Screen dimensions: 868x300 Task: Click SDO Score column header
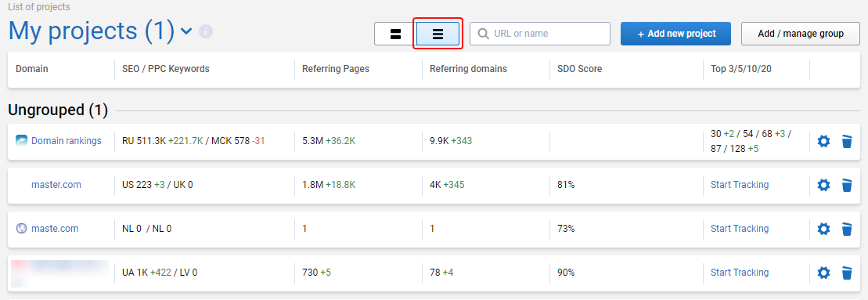(x=580, y=69)
